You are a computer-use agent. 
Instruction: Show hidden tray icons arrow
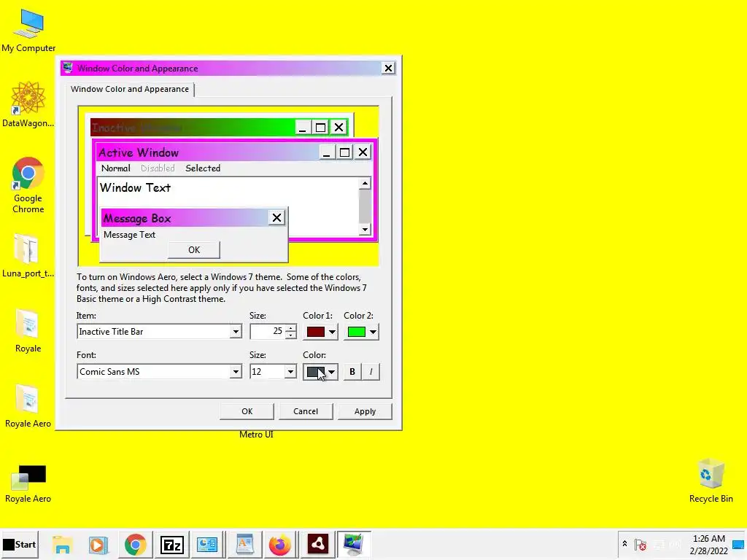pyautogui.click(x=624, y=544)
